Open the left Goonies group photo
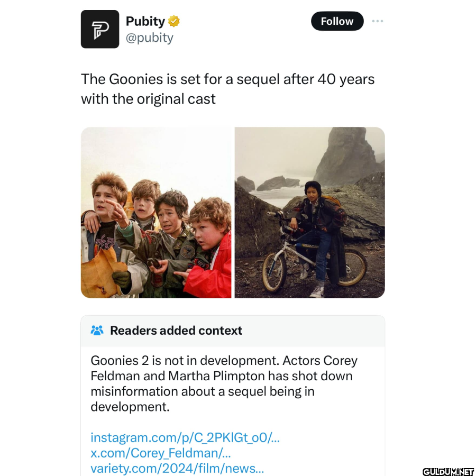This screenshot has width=476, height=476. [156, 213]
